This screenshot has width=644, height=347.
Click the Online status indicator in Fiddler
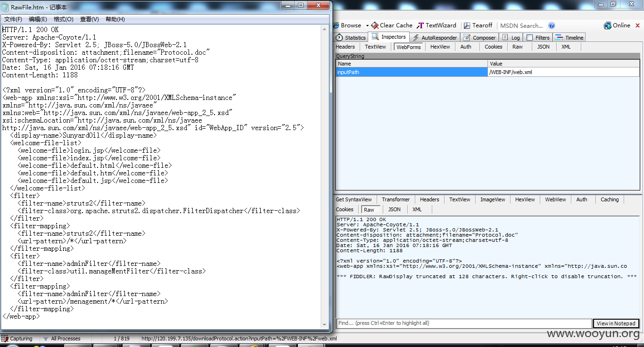[x=617, y=25]
